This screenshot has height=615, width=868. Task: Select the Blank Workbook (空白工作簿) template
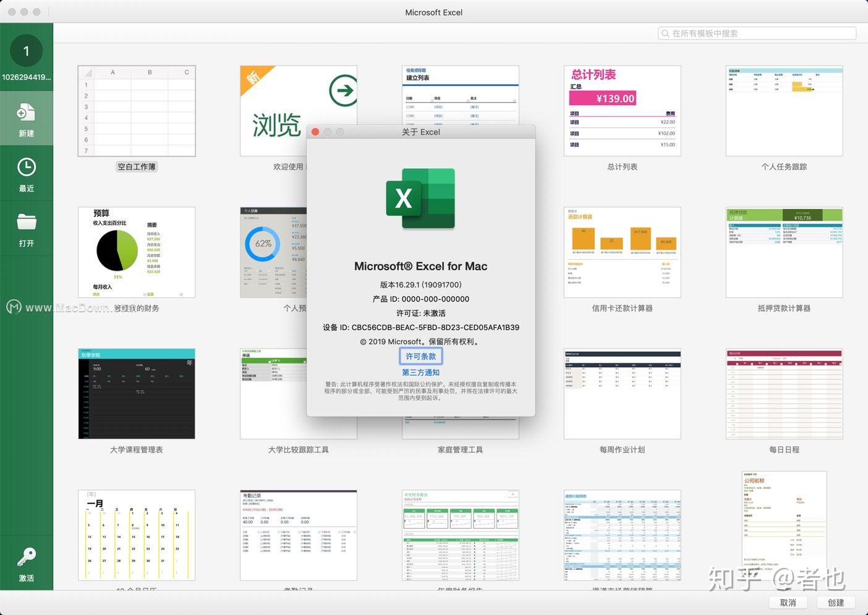tap(137, 111)
